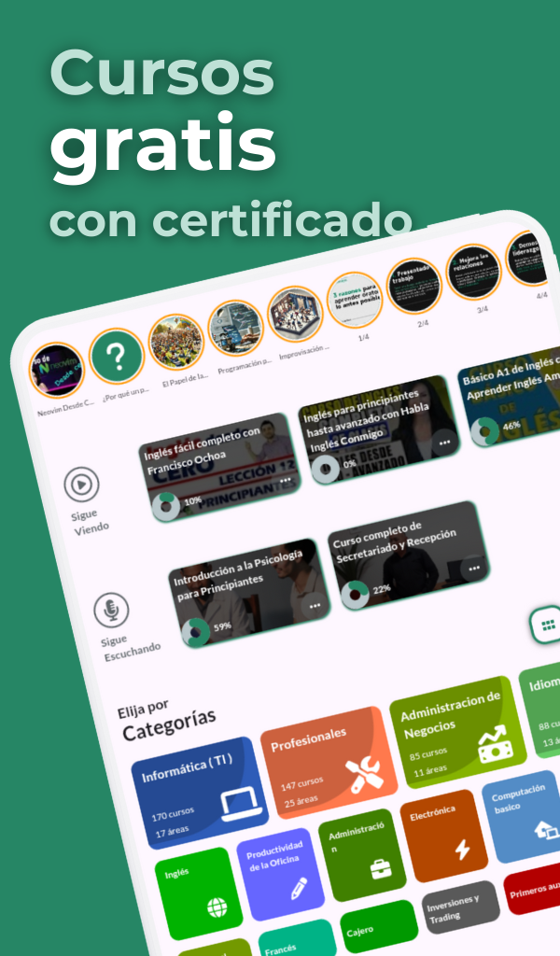Tap the 10% progress ring
560x956 pixels.
pyautogui.click(x=165, y=507)
